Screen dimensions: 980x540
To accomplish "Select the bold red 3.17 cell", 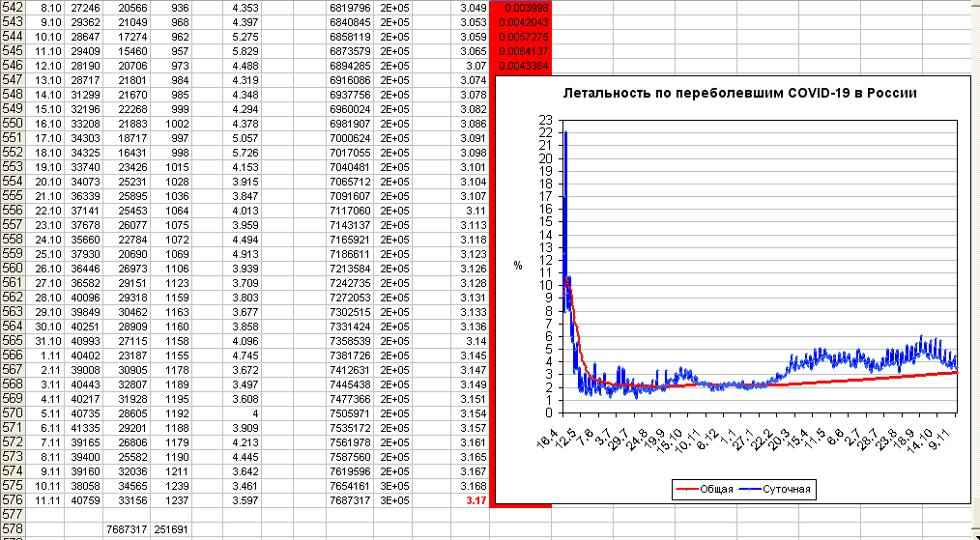I will (476, 500).
